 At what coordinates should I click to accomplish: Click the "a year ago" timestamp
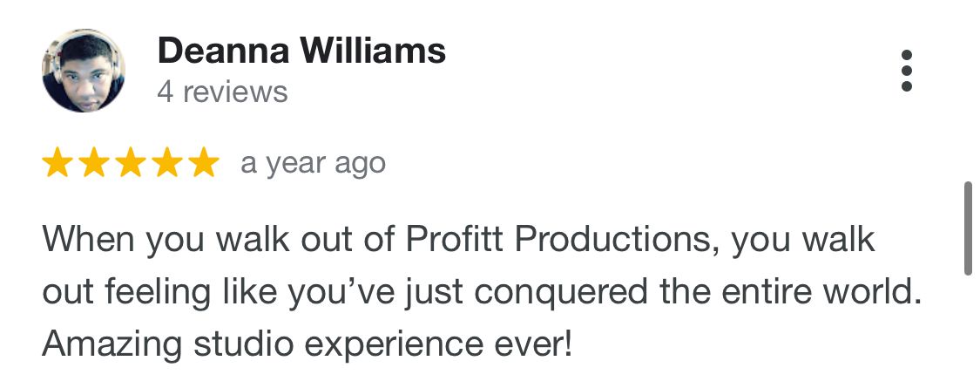tap(313, 163)
